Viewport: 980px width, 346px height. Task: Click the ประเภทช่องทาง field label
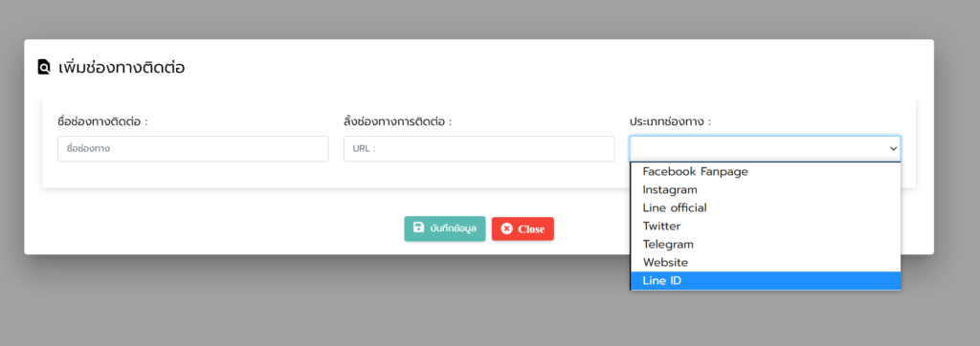coord(670,121)
